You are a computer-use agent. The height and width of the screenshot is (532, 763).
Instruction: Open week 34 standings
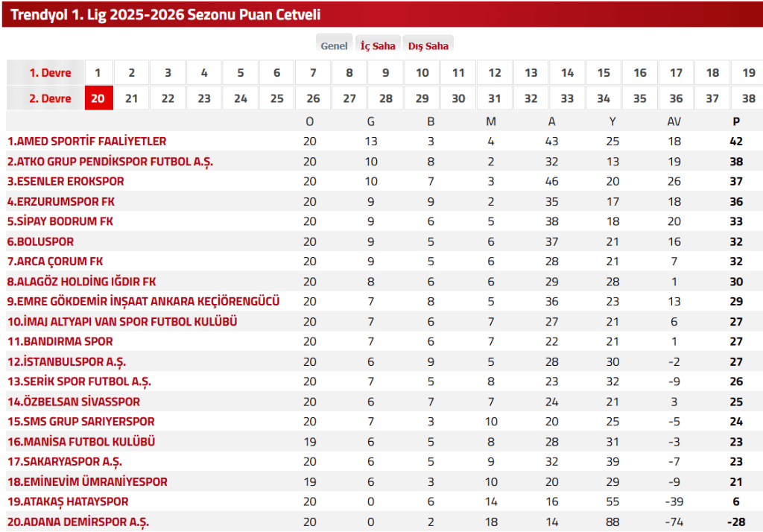(604, 98)
